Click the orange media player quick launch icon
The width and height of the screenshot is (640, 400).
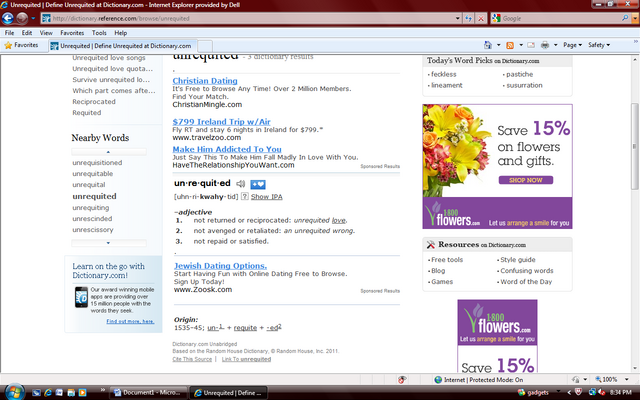[82, 393]
